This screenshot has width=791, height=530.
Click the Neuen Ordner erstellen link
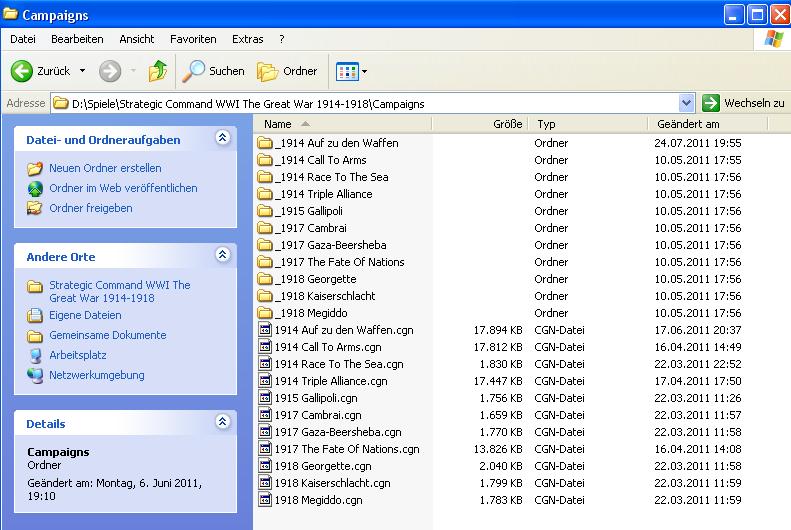[x=105, y=168]
